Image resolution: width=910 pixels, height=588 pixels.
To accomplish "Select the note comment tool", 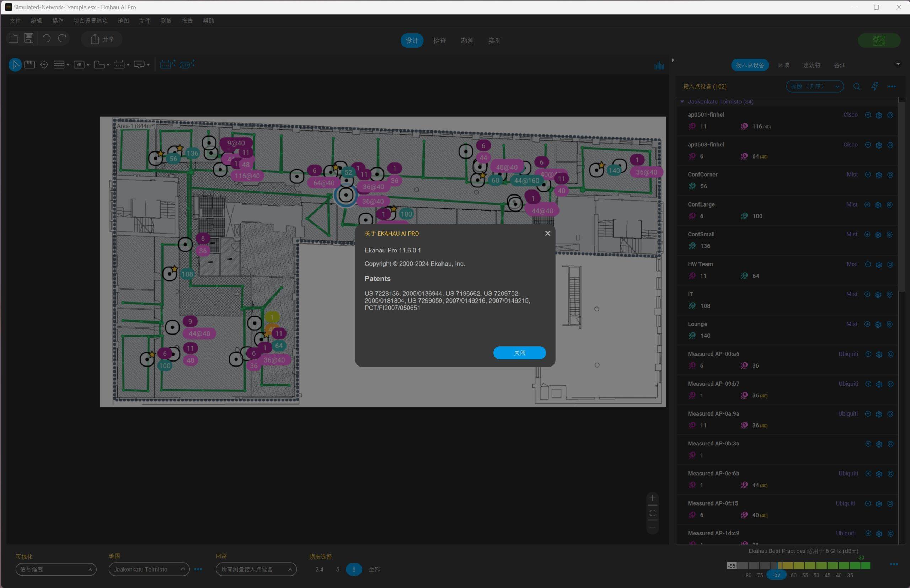I will [x=139, y=65].
